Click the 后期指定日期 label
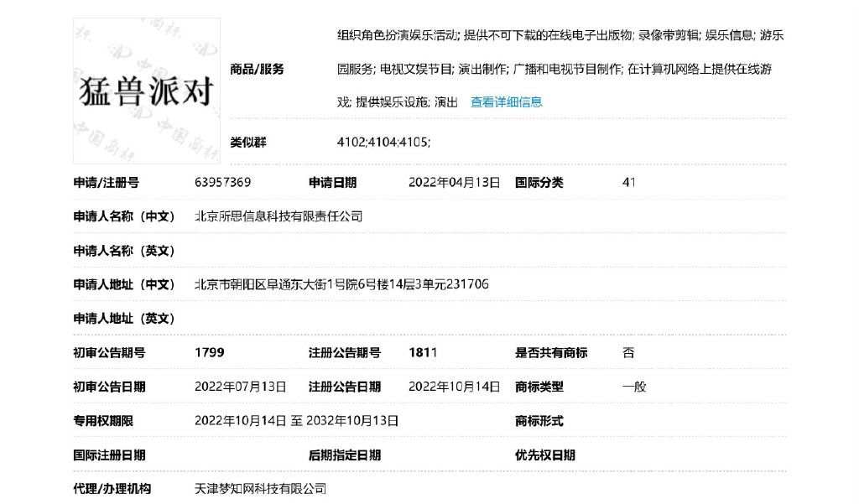Screen dimensions: 859x504 345,455
